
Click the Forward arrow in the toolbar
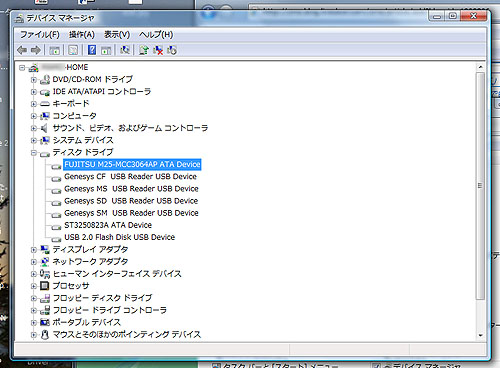(x=36, y=50)
